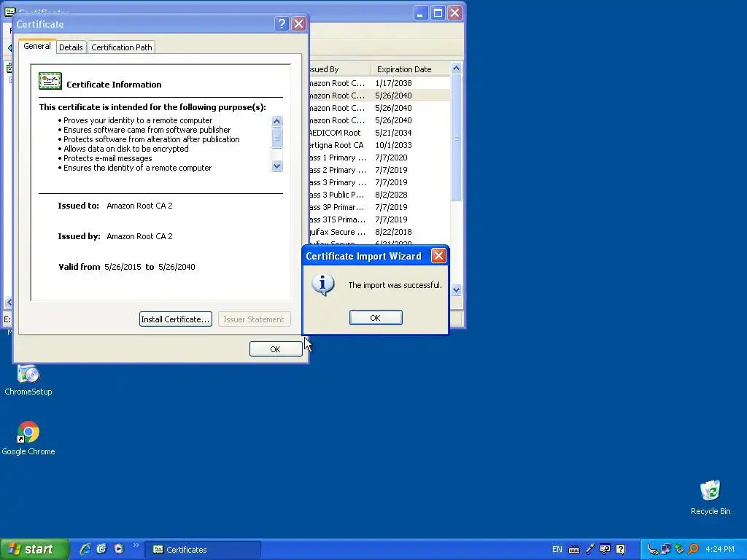This screenshot has width=747, height=560.
Task: Click the green shield system tray icon
Action: [679, 550]
